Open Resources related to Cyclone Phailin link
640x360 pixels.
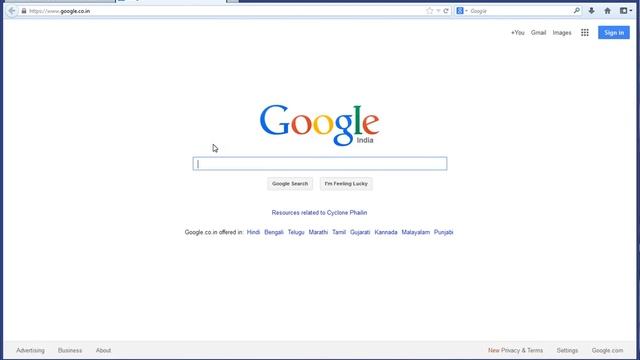319,213
